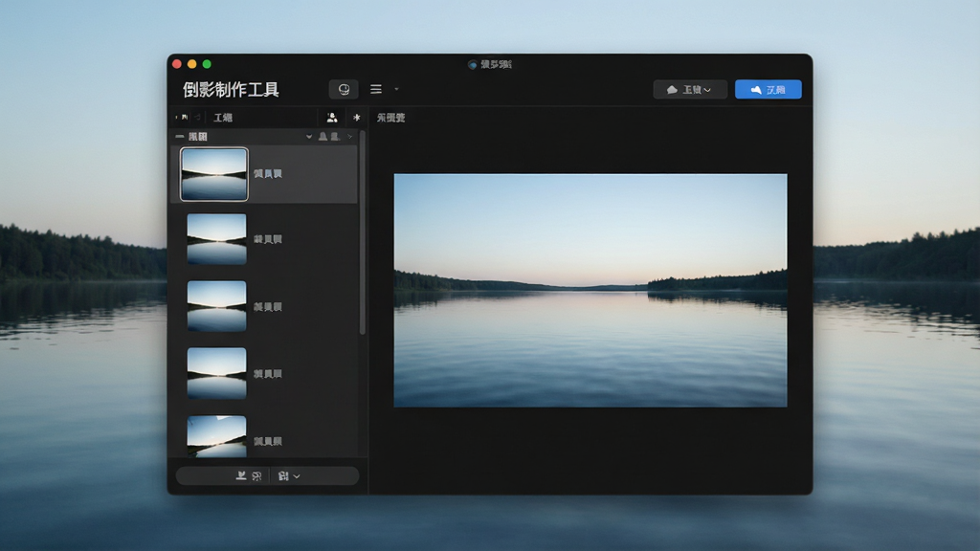The image size is (980, 551).
Task: Select the second lake thumbnail in the sidebar
Action: (217, 239)
